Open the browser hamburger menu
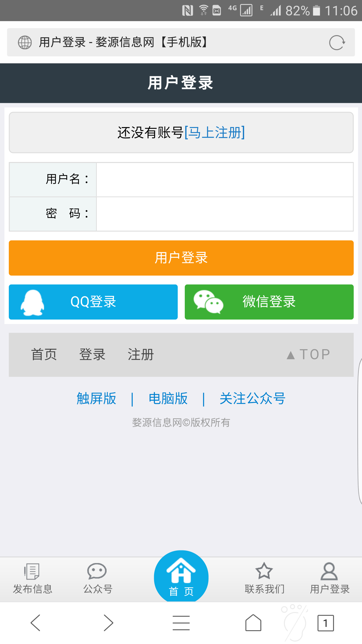The width and height of the screenshot is (362, 644). pos(181,623)
